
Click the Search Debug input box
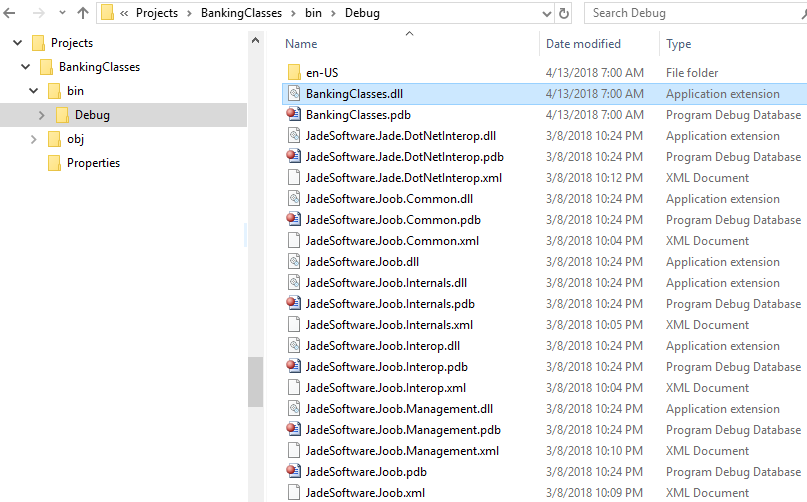[x=690, y=14]
